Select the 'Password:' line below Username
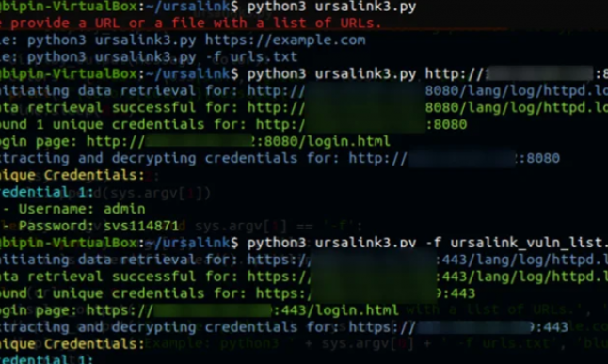The height and width of the screenshot is (364, 608). pyautogui.click(x=99, y=226)
